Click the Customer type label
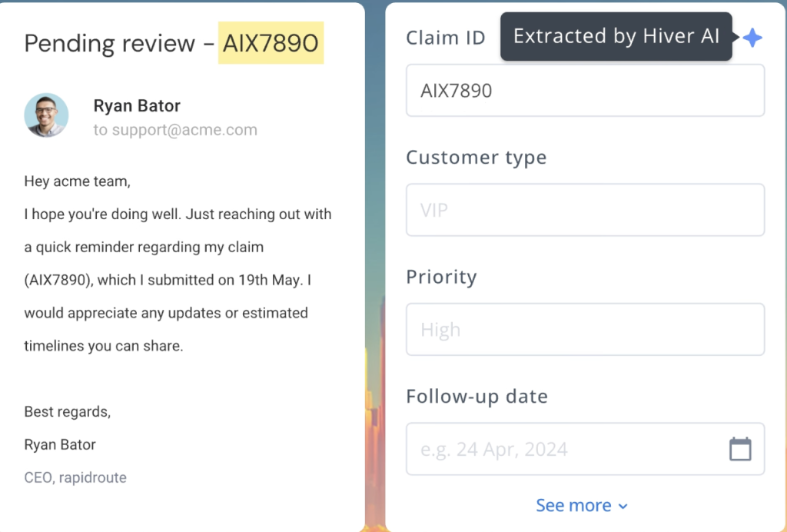The width and height of the screenshot is (787, 532). coord(477,158)
